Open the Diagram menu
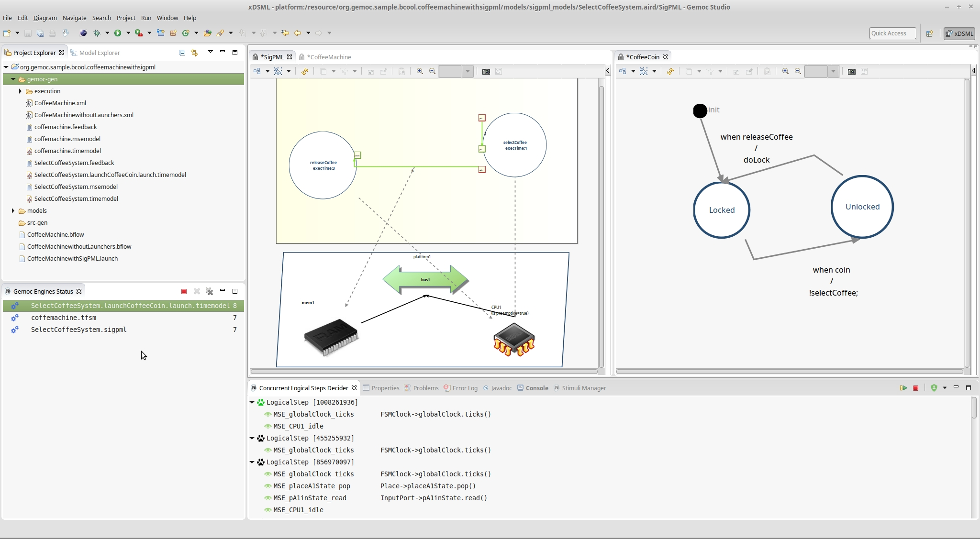 (x=45, y=18)
